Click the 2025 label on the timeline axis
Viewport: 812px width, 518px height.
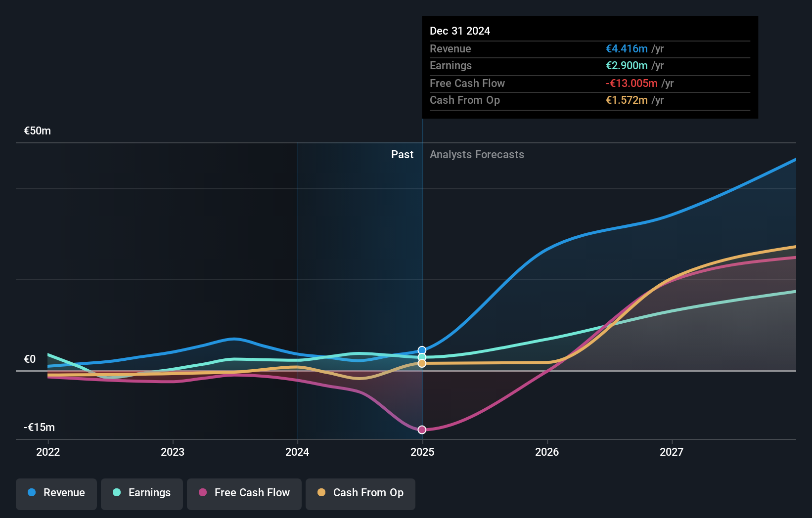pyautogui.click(x=422, y=452)
